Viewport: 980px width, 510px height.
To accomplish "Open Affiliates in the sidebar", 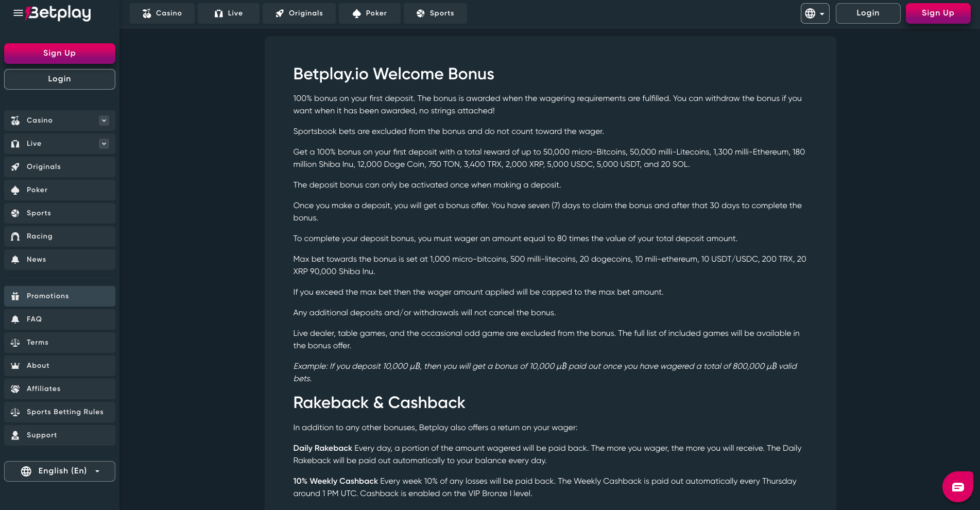I will point(60,389).
